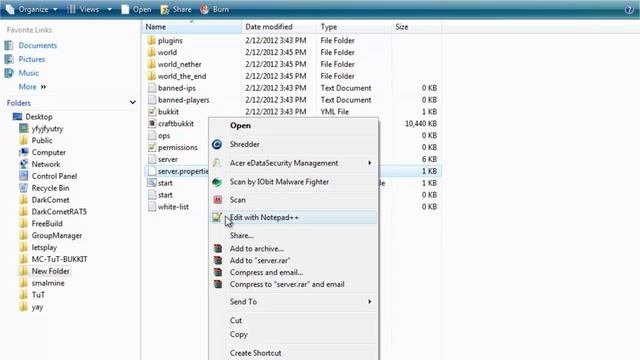Open Music favorite link
The width and height of the screenshot is (640, 360).
tap(29, 73)
